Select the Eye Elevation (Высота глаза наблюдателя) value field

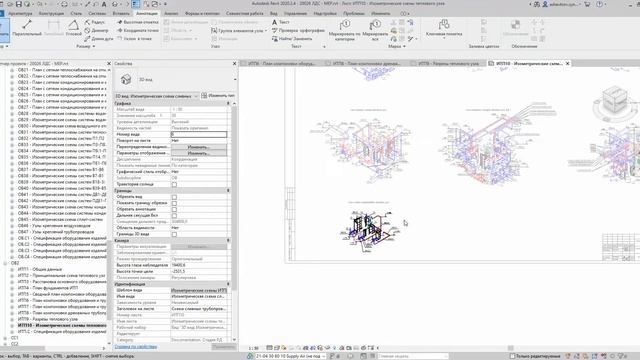(x=199, y=265)
